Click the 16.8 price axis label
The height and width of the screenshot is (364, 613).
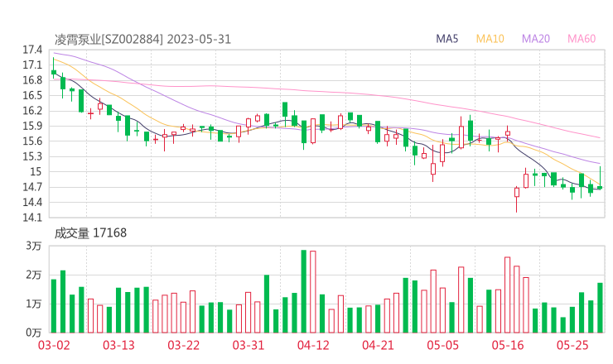pyautogui.click(x=32, y=80)
